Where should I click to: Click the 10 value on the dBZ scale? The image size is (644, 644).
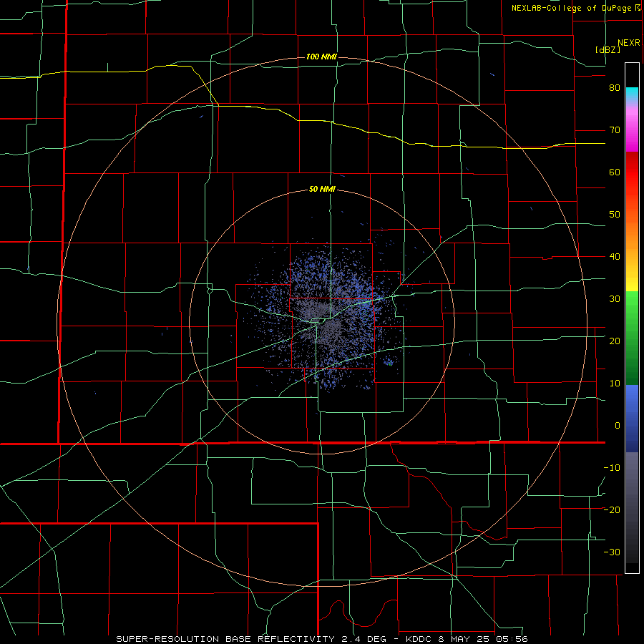coord(615,384)
